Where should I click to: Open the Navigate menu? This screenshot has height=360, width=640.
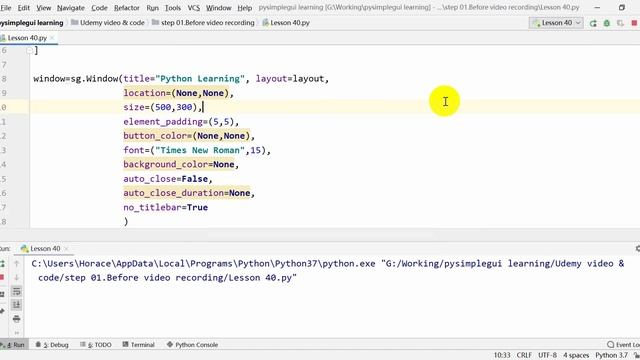tap(71, 8)
